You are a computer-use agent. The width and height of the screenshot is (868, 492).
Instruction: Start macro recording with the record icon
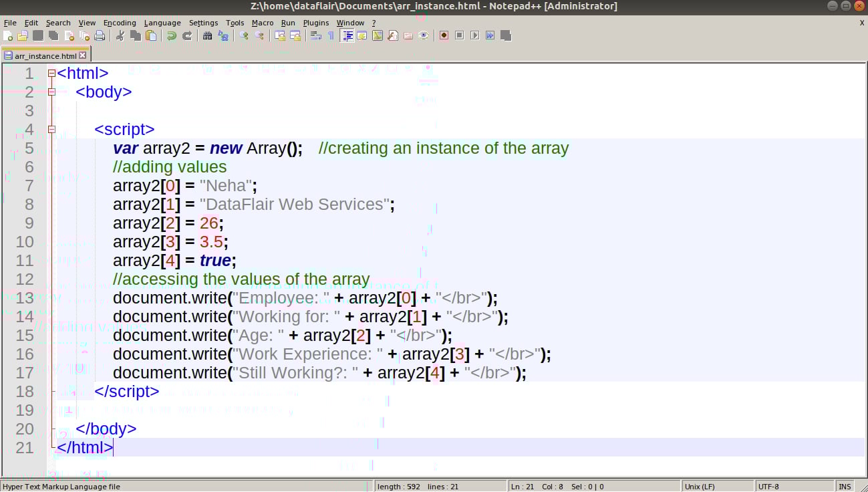coord(442,35)
